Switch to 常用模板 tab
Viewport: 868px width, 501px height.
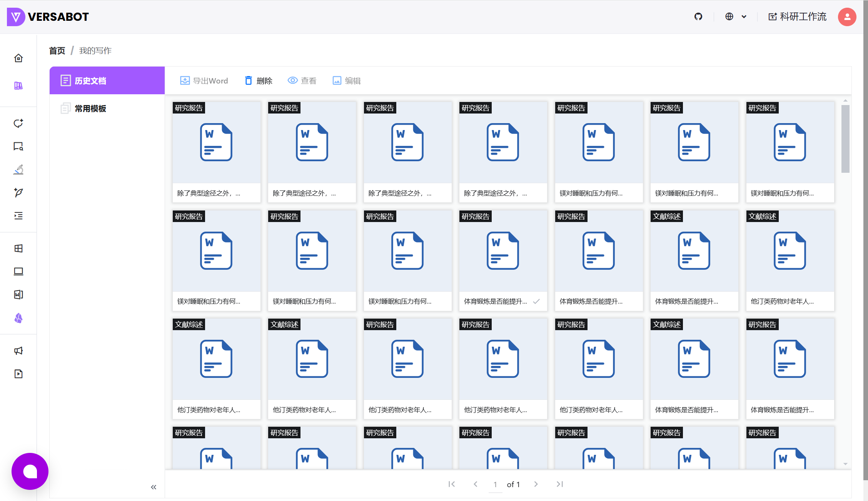90,109
